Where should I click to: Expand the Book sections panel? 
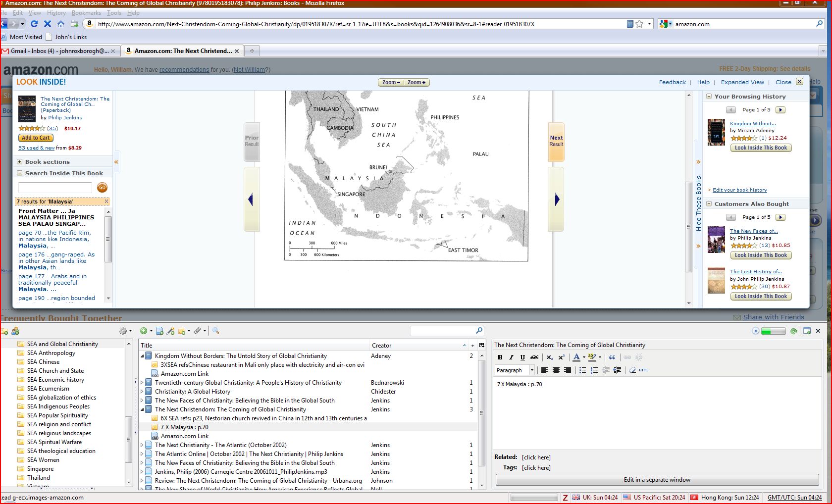point(20,162)
